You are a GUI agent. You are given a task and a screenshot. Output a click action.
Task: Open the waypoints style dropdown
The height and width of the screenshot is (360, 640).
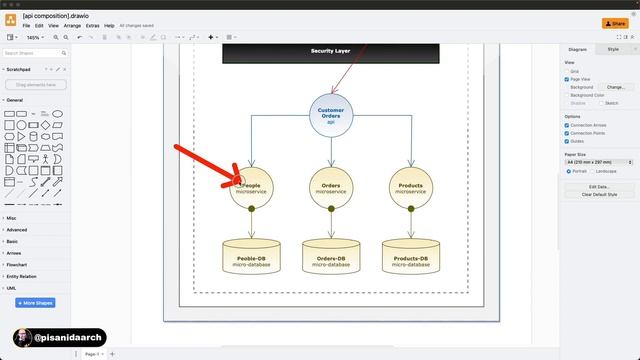[x=194, y=37]
